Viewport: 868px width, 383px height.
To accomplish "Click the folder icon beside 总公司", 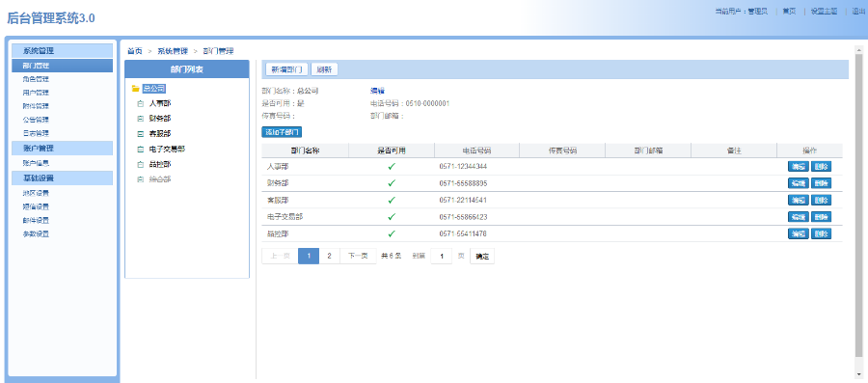I will coord(136,89).
